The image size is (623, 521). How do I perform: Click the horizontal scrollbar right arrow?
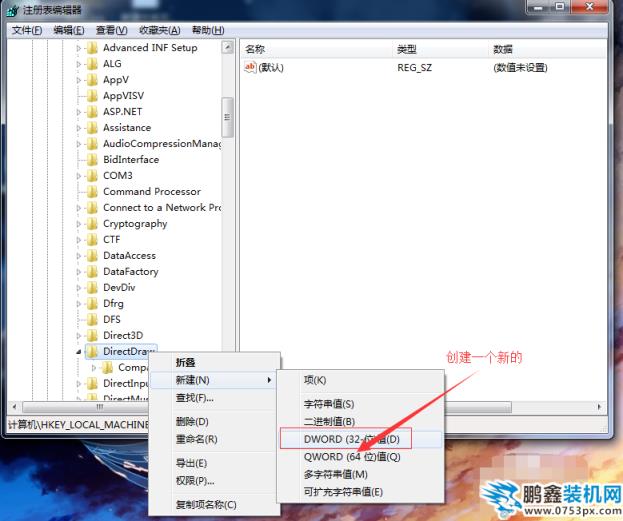[599, 407]
